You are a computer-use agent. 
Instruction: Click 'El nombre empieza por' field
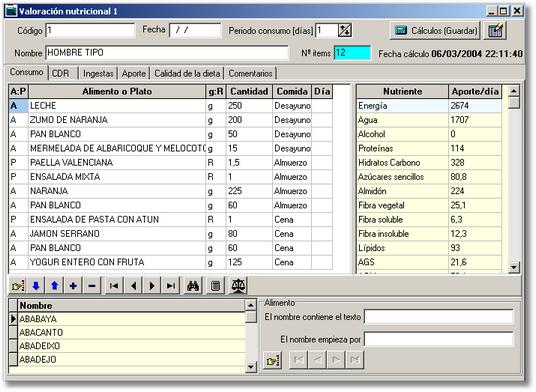tap(439, 339)
